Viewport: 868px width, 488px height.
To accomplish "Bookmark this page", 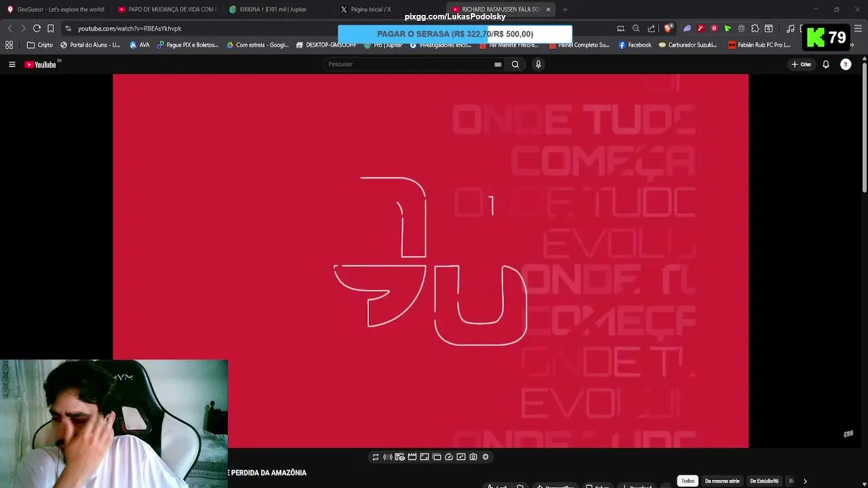I will [x=50, y=28].
